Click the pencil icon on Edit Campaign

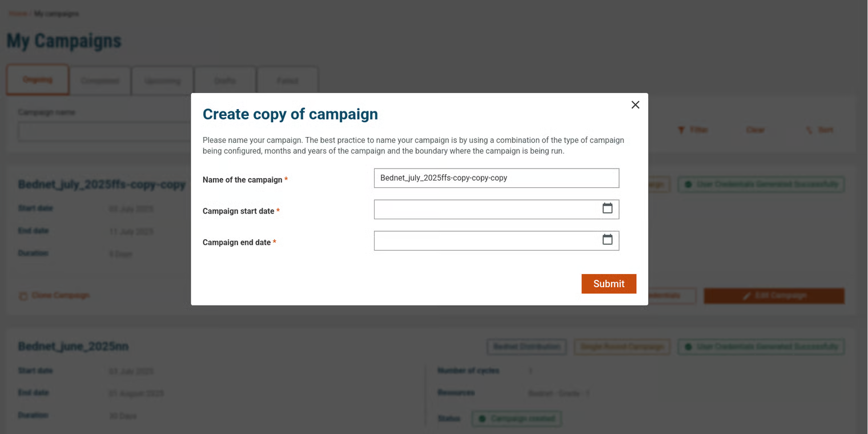(746, 296)
